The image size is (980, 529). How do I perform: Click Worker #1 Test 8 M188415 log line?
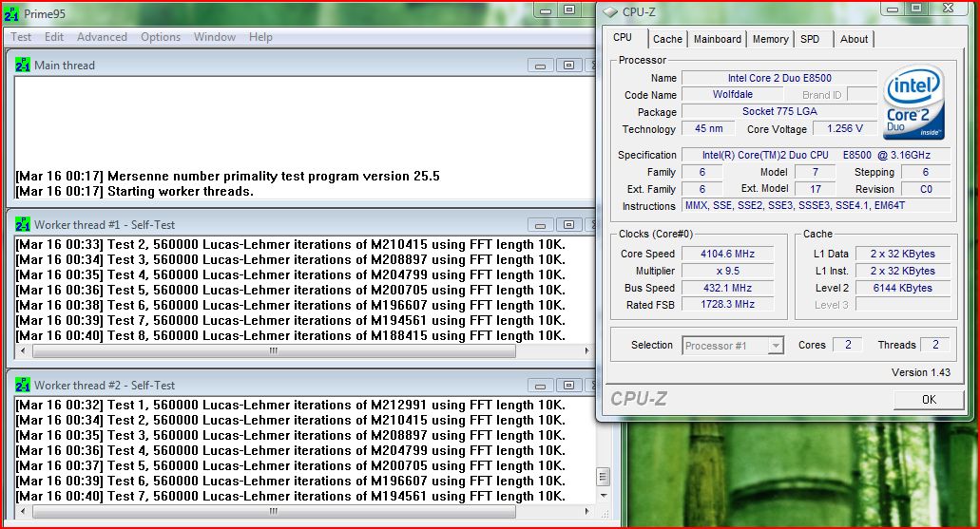pos(291,335)
